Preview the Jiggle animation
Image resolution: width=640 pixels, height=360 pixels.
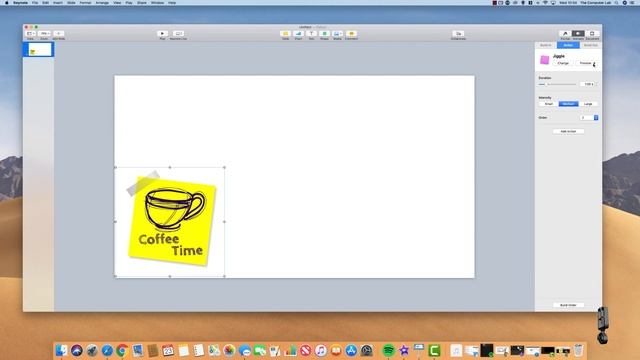[586, 63]
